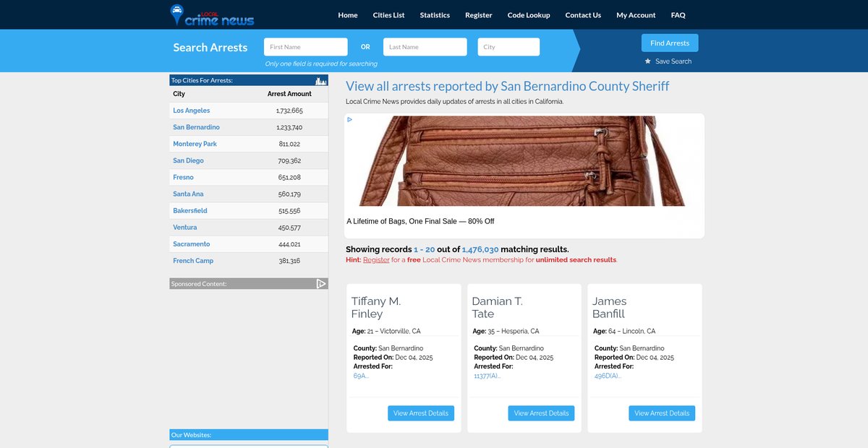
Task: Open the Register menu item
Action: 479,15
